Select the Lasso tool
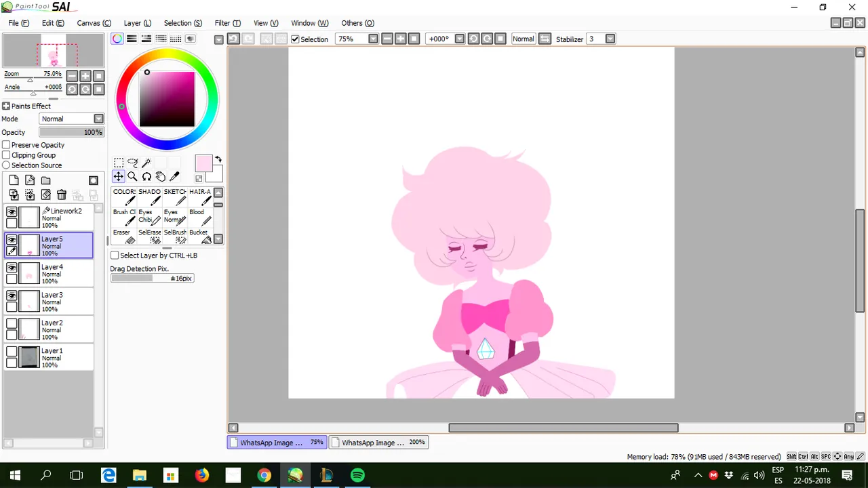868x488 pixels. [x=132, y=163]
